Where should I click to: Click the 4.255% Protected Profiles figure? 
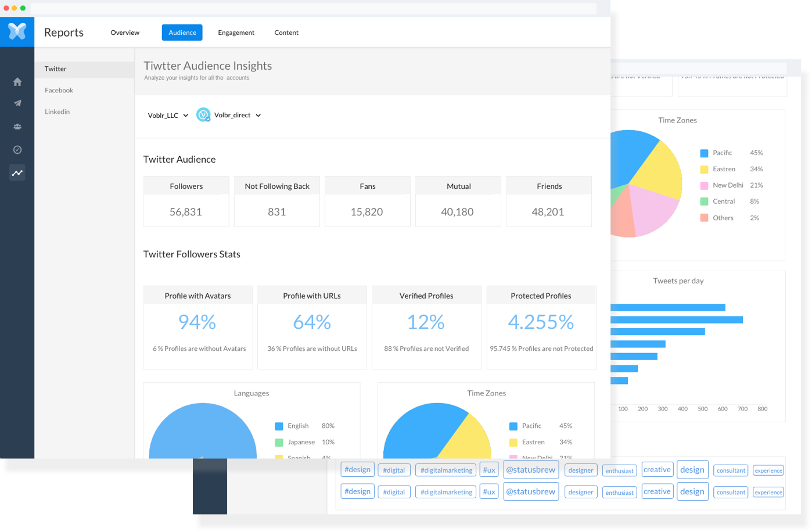(541, 322)
